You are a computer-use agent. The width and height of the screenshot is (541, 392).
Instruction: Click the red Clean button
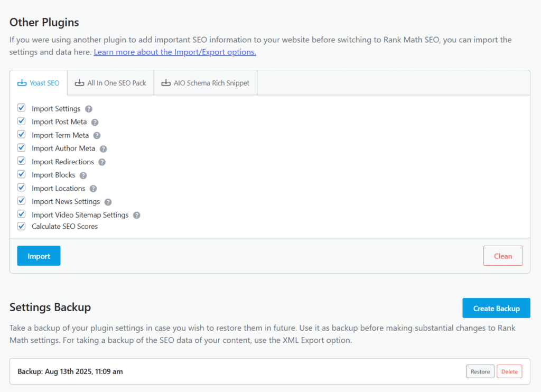click(503, 256)
